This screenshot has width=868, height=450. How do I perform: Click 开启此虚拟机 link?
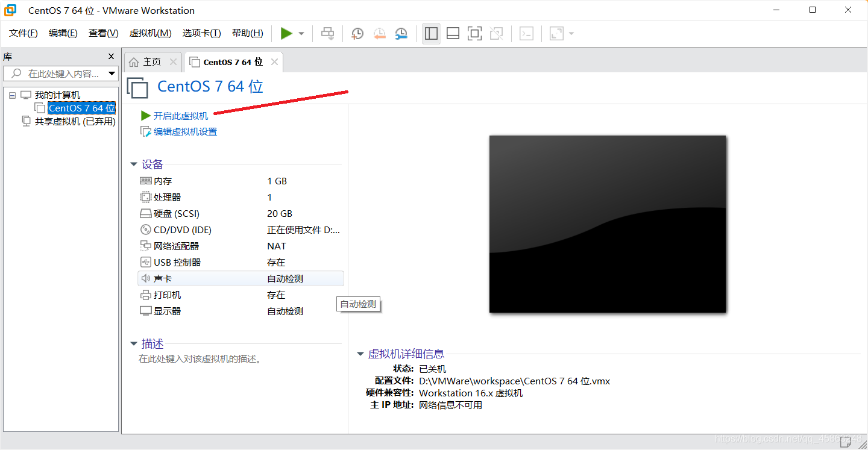tap(181, 116)
